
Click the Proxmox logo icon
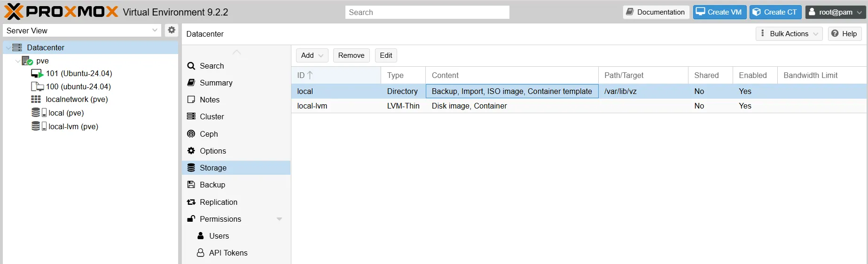coord(14,12)
